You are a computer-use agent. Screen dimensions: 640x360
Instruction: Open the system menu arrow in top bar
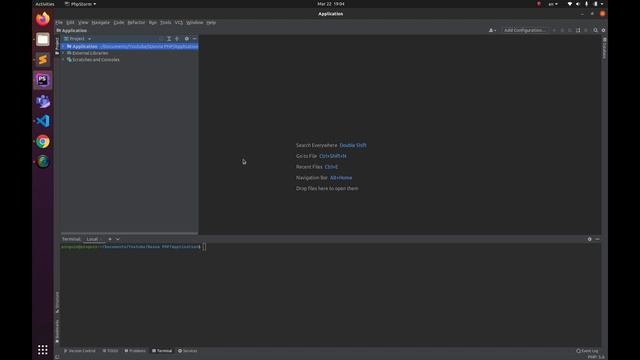(602, 4)
